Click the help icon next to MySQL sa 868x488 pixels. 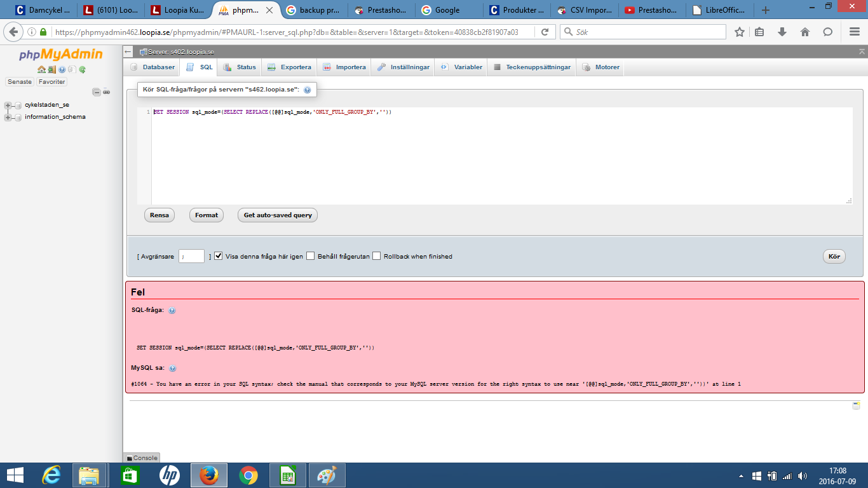172,368
